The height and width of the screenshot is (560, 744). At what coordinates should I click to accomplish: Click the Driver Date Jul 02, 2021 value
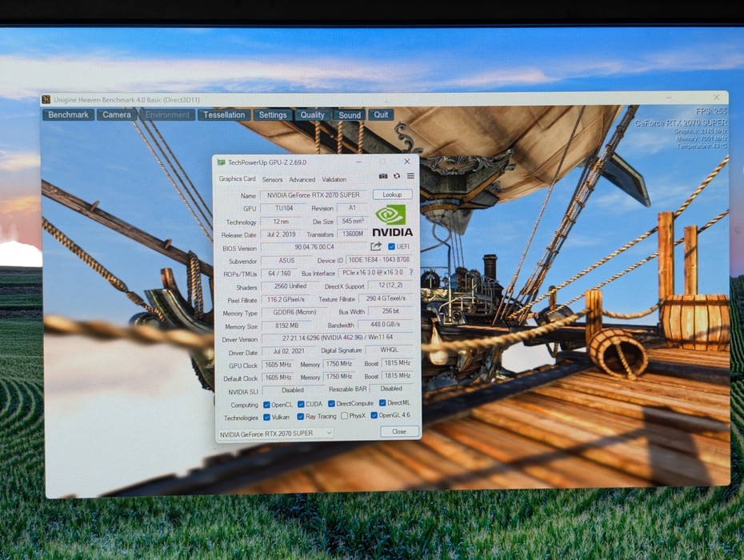point(289,351)
